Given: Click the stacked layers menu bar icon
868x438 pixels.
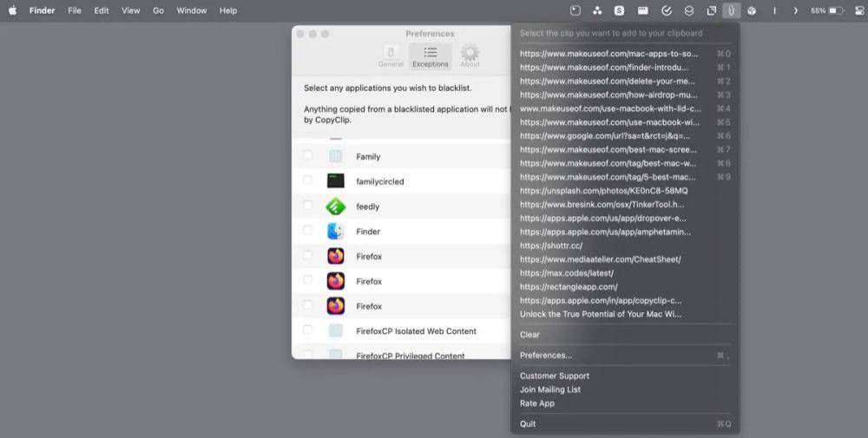Looking at the screenshot, I should point(689,10).
